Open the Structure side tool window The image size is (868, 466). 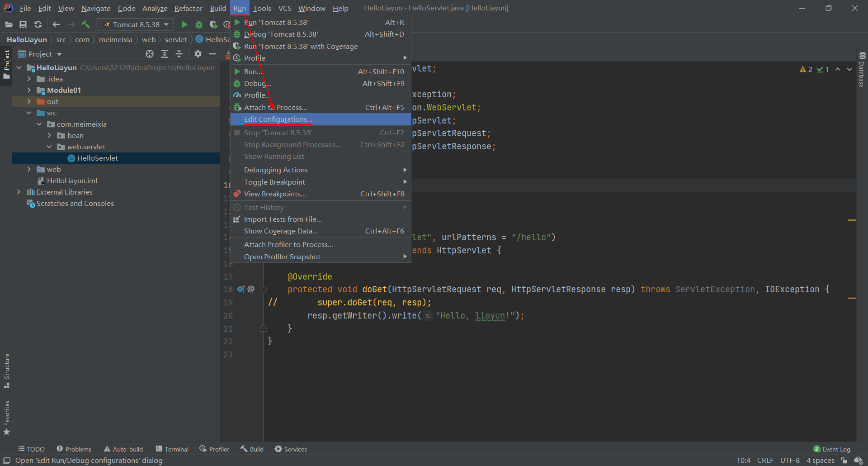[x=7, y=371]
